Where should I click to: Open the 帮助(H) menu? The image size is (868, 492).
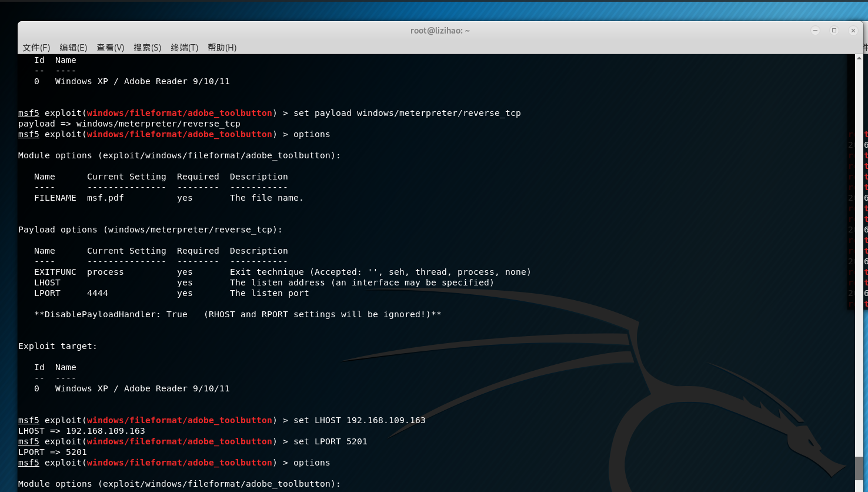pos(222,48)
